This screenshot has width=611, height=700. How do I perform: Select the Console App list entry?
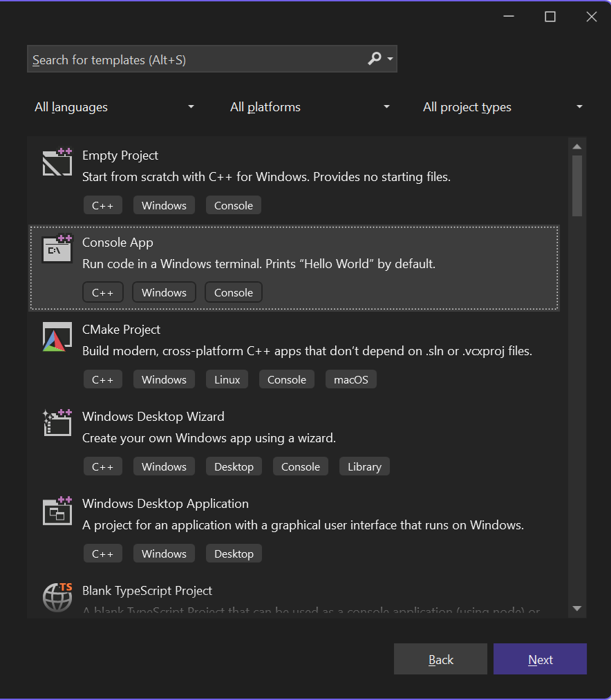294,267
